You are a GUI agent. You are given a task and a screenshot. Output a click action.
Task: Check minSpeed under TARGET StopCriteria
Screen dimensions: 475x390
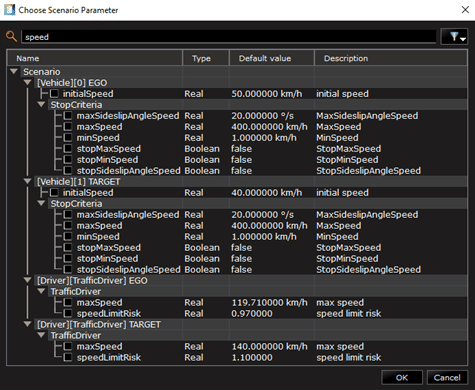pos(68,236)
